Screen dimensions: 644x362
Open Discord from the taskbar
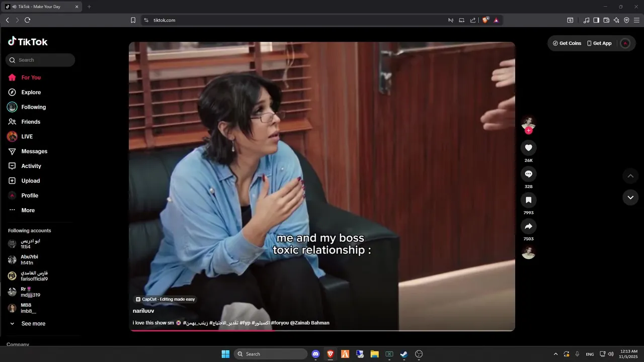coord(315,354)
